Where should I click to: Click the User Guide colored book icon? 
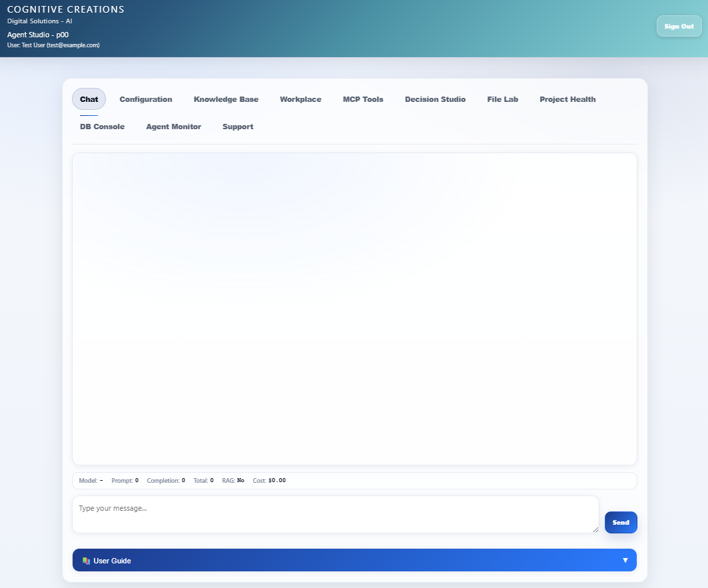click(x=85, y=560)
